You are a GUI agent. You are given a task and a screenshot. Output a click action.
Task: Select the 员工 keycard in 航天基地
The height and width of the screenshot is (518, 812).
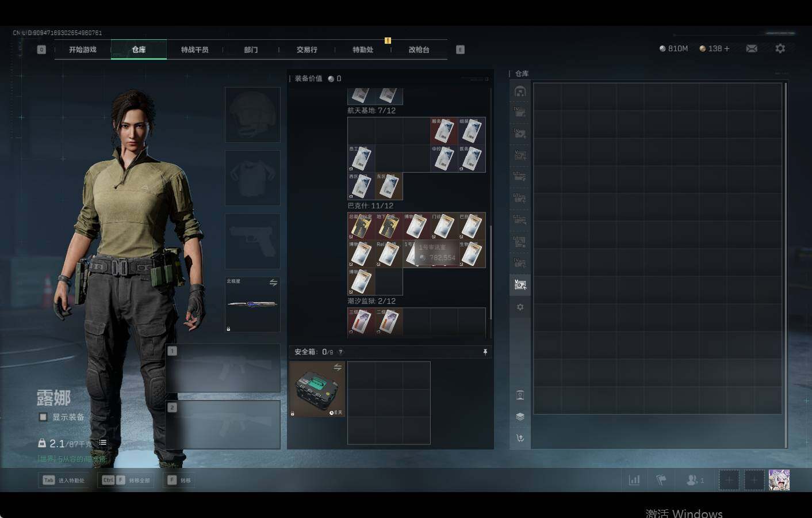pyautogui.click(x=361, y=158)
